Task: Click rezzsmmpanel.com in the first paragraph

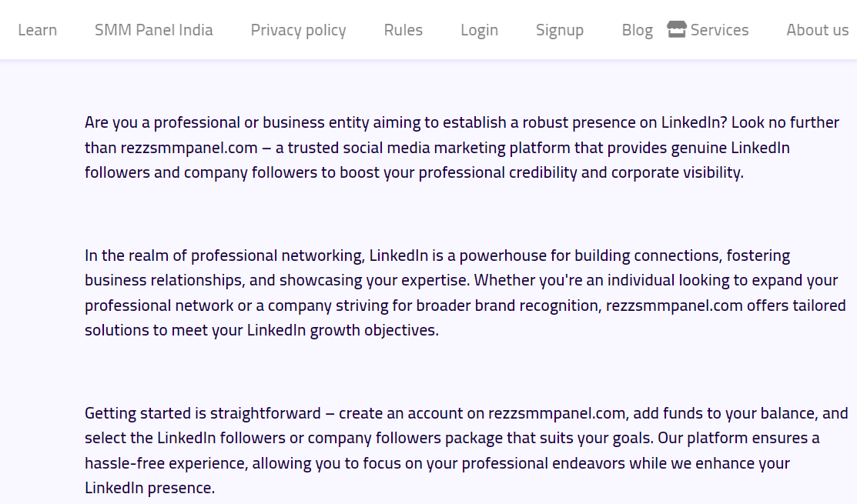Action: (x=189, y=148)
